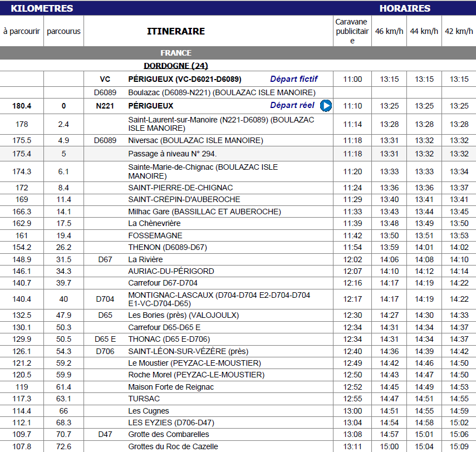Click the blue play icon beside Départ réel

tap(326, 106)
